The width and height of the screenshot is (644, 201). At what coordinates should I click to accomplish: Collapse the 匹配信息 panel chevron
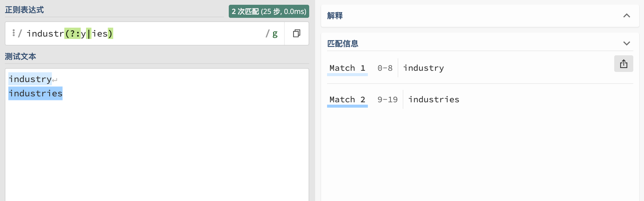pos(627,43)
